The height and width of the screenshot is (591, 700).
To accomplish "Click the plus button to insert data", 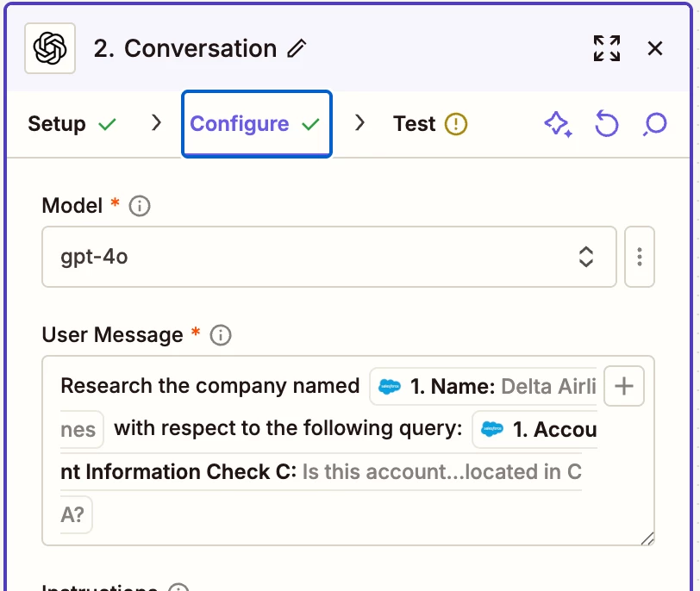I will pyautogui.click(x=624, y=387).
